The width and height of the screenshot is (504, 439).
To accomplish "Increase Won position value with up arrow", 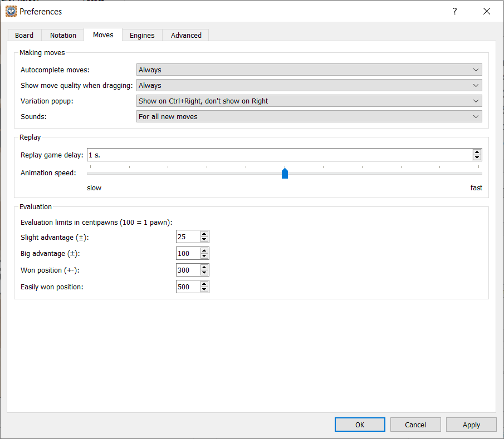I will point(204,268).
